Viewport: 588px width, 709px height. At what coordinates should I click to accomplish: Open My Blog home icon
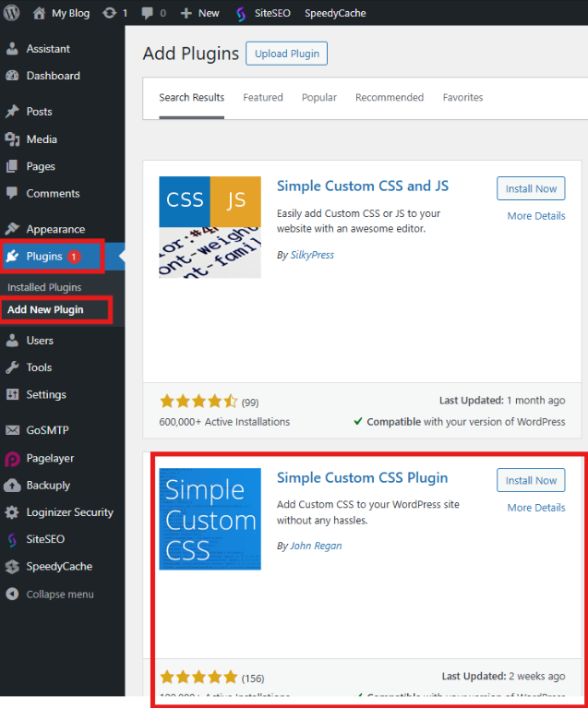[40, 13]
